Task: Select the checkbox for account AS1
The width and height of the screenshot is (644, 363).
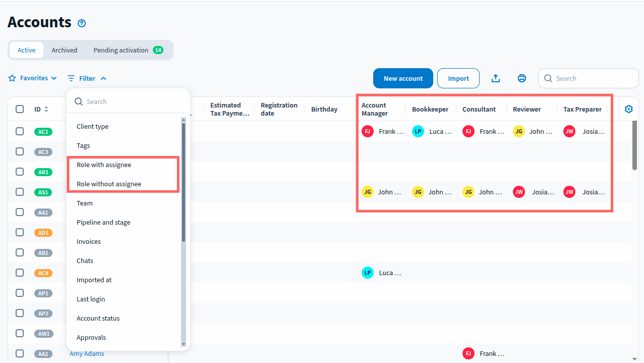Action: pyautogui.click(x=20, y=192)
